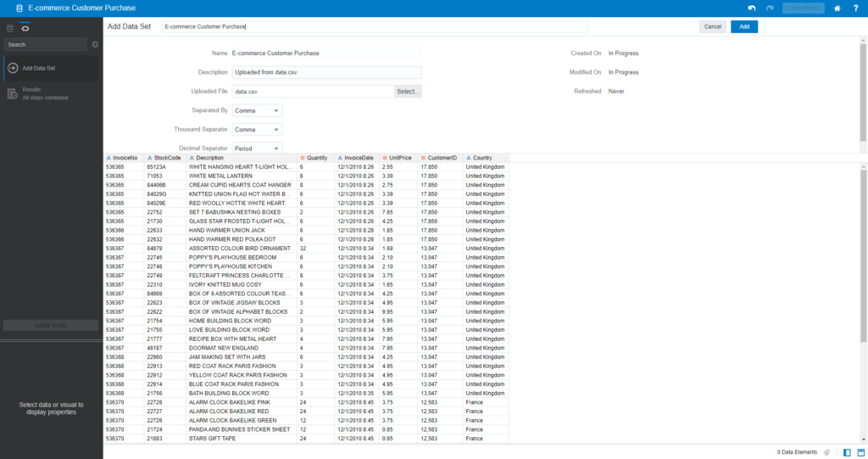Click the StockCode column type icon

[149, 158]
